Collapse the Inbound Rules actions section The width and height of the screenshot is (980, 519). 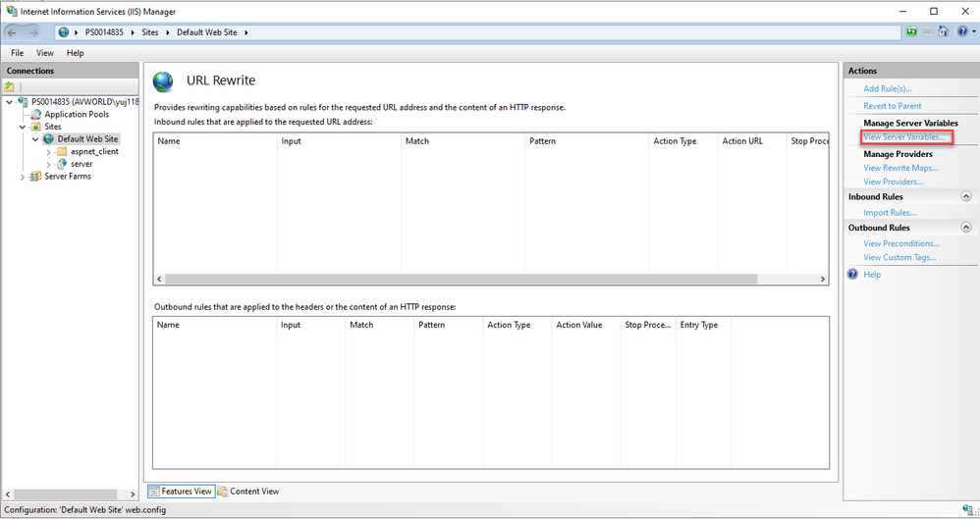pos(965,197)
